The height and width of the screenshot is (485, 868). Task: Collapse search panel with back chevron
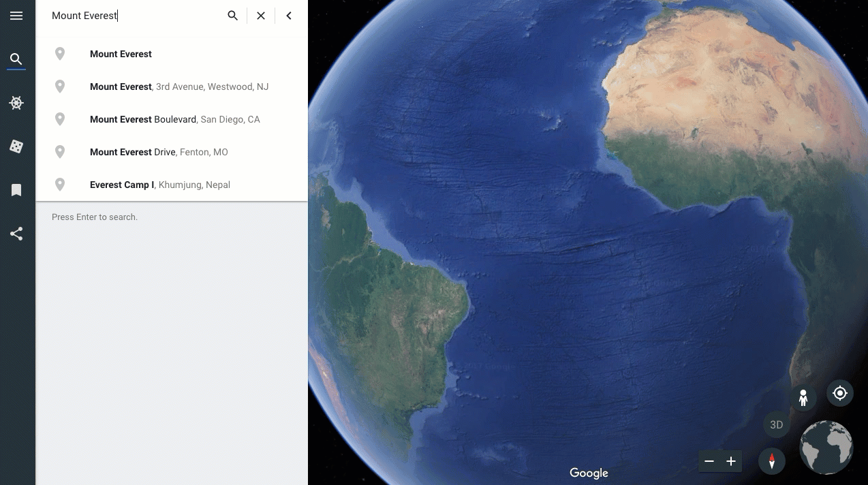coord(289,16)
